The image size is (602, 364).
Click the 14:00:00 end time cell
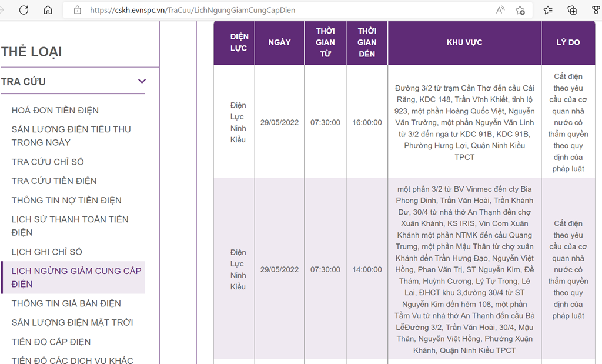click(x=367, y=269)
